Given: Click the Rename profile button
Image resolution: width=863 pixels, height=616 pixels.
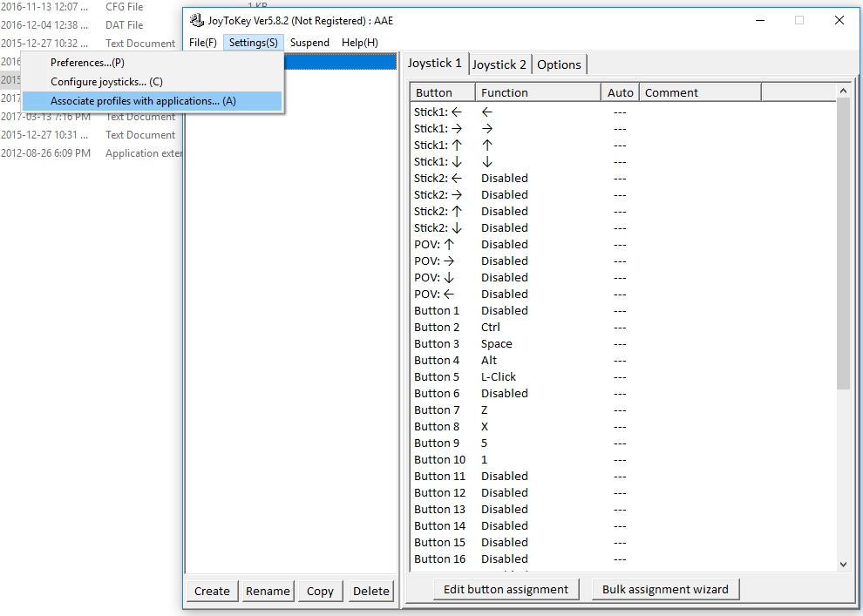Looking at the screenshot, I should [x=268, y=592].
